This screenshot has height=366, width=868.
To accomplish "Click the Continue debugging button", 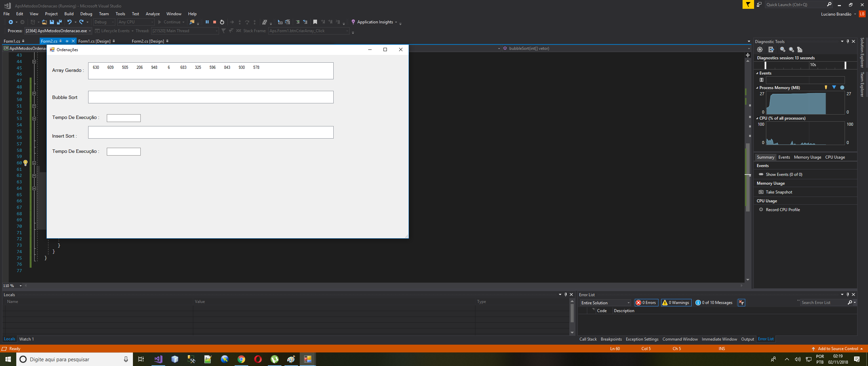I will pos(172,22).
